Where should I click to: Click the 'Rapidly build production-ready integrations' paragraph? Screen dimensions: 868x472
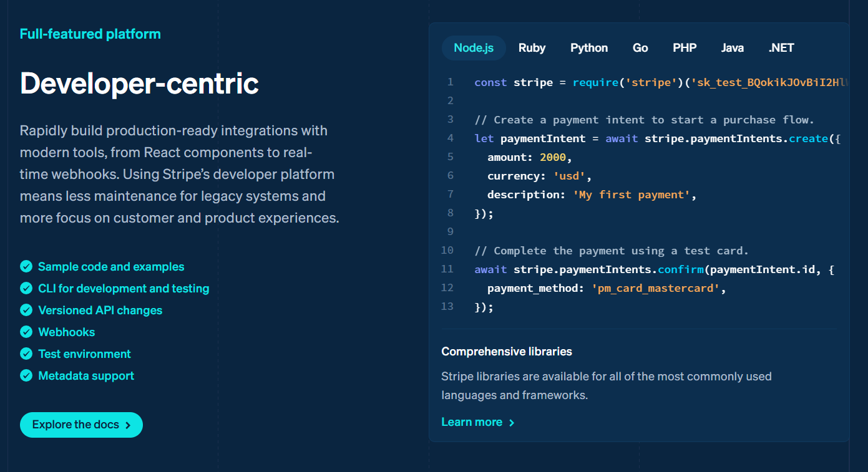[x=180, y=175]
